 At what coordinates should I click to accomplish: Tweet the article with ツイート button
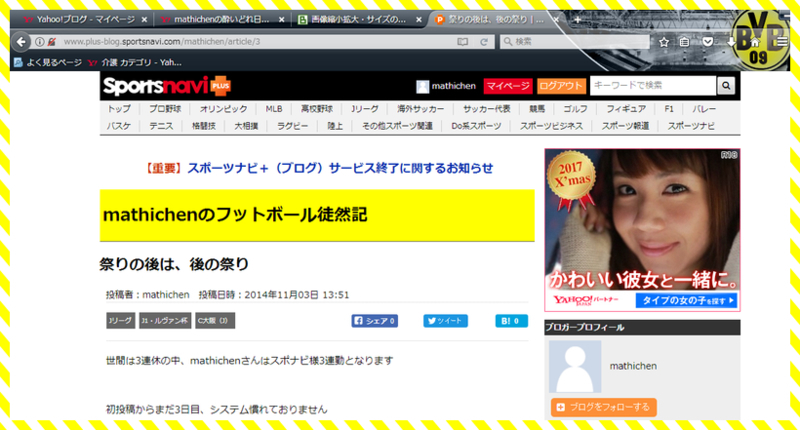coord(445,321)
